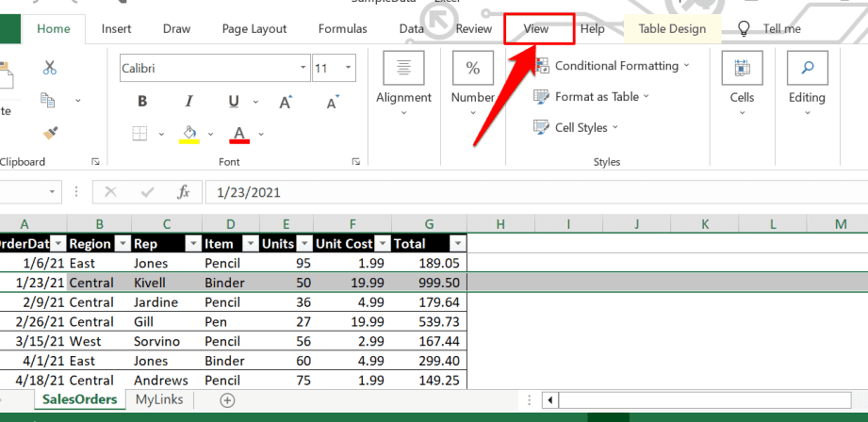Screen dimensions: 868x422
Task: Click the Copy icon in Clipboard
Action: 48,100
